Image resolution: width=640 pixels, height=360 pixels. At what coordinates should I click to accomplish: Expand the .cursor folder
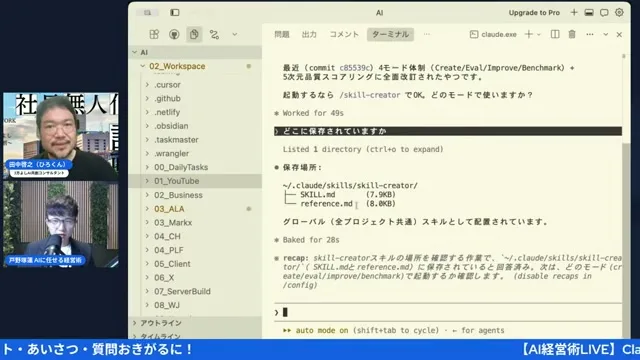tap(195, 84)
